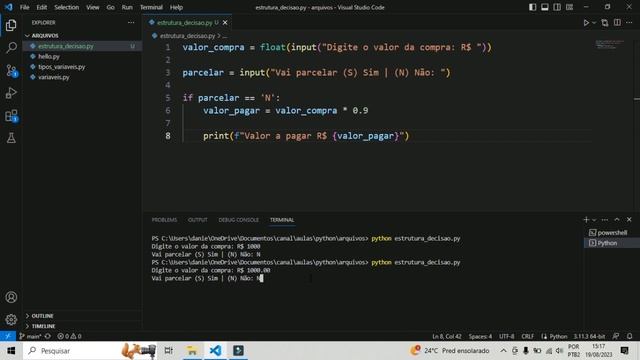Open the Testing flask view

click(11, 138)
